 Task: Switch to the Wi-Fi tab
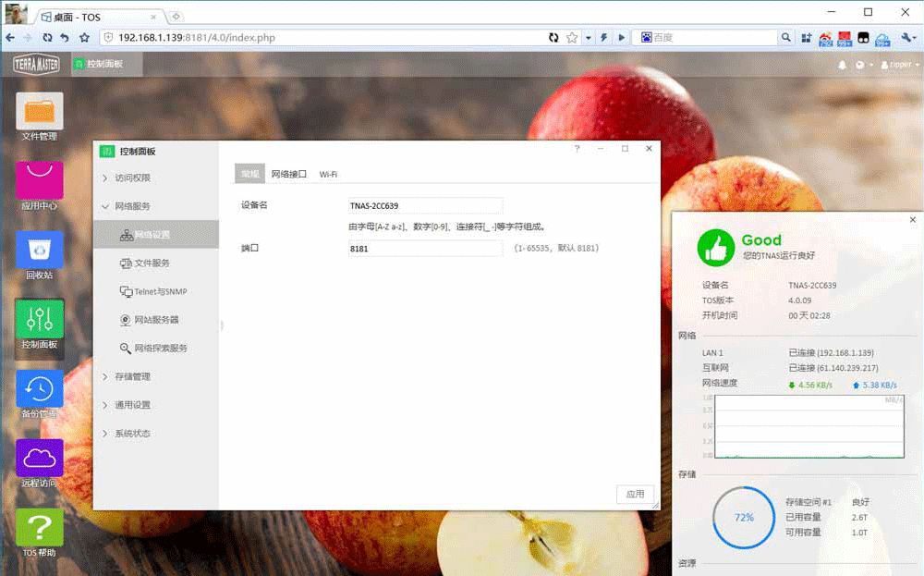pos(328,174)
